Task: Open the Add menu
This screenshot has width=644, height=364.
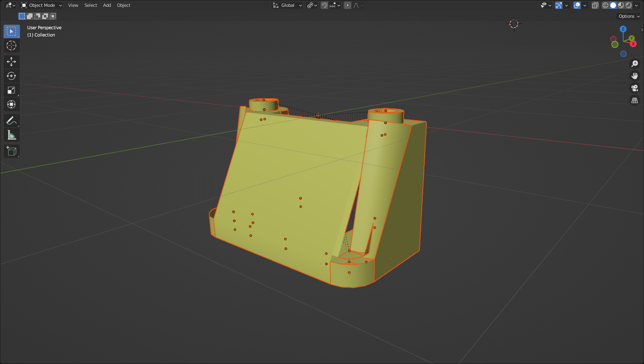Action: pos(107,5)
